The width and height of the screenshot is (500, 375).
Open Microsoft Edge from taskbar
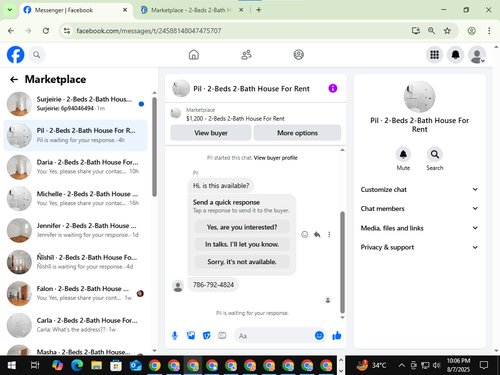(77, 366)
